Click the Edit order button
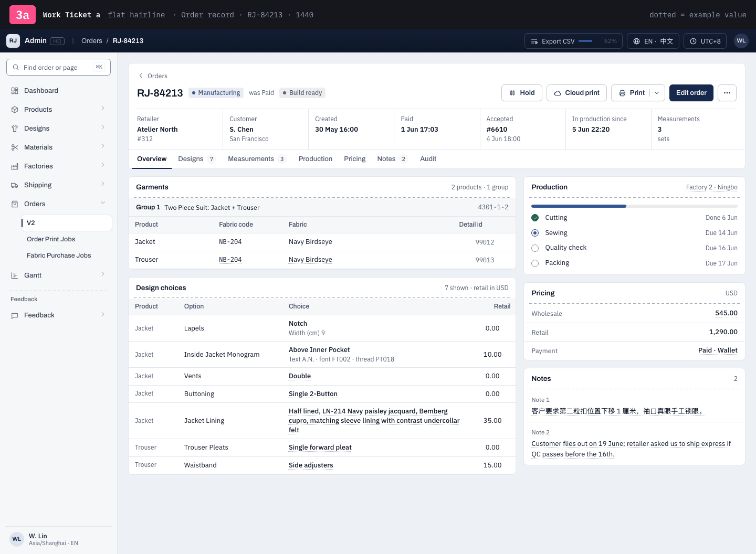 click(x=691, y=93)
